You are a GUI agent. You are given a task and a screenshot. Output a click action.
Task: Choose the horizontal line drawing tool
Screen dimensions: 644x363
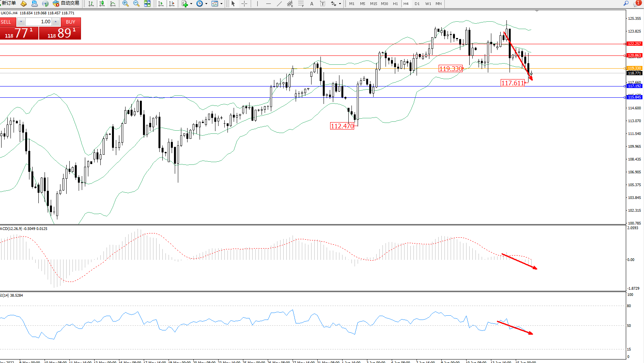268,3
